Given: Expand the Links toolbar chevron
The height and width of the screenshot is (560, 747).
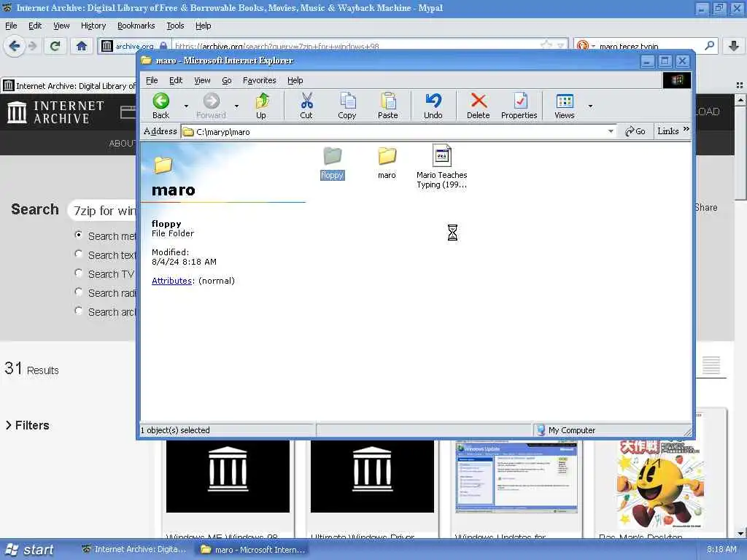Looking at the screenshot, I should (686, 129).
